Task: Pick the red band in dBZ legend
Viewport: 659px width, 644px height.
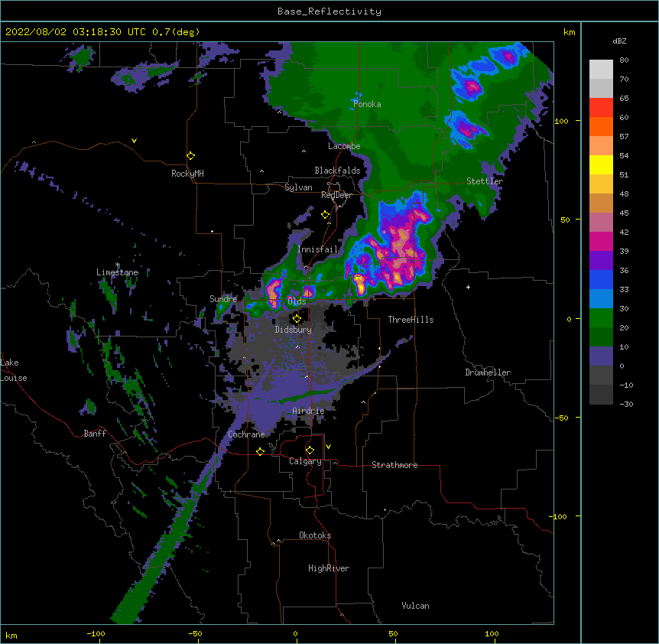Action: click(601, 108)
